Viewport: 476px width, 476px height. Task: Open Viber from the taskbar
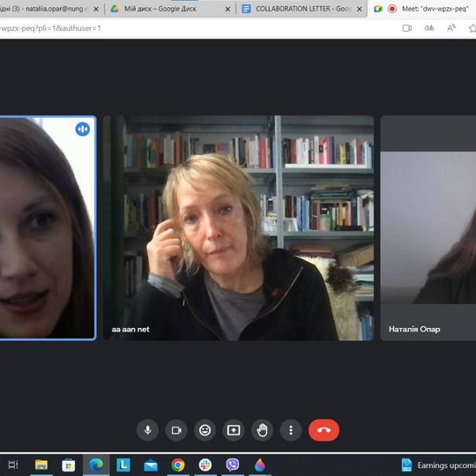tap(233, 465)
